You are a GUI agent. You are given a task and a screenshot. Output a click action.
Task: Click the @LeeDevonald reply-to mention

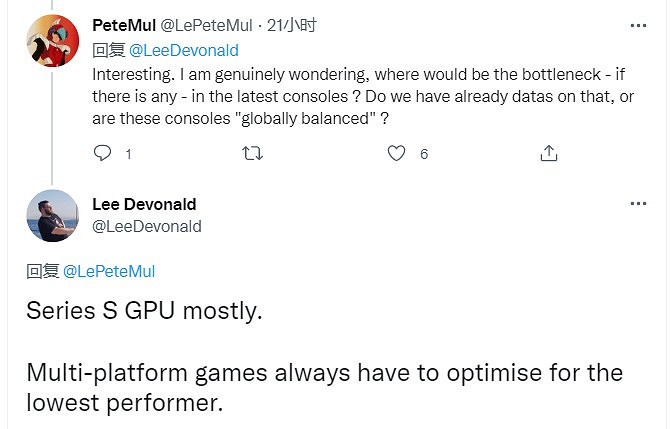click(185, 50)
